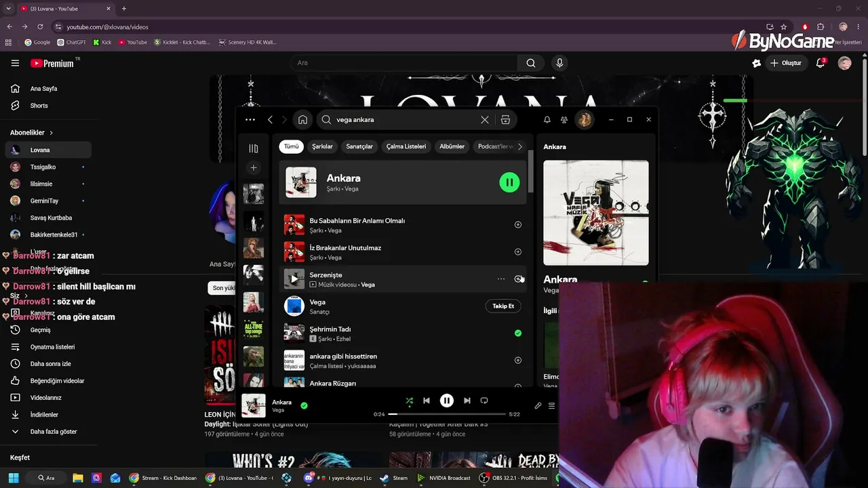Open the Spotify three-dot main menu
The width and height of the screenshot is (868, 488).
coord(250,120)
